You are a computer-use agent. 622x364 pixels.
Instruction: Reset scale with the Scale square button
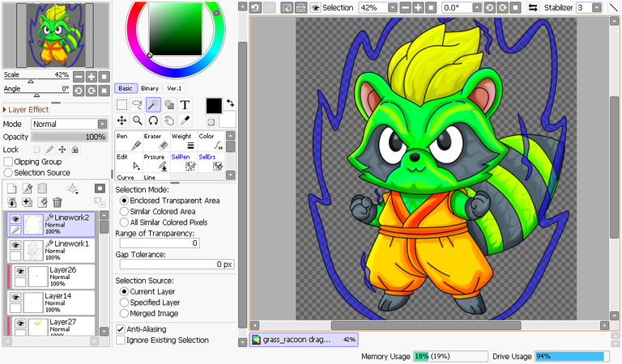(x=104, y=77)
